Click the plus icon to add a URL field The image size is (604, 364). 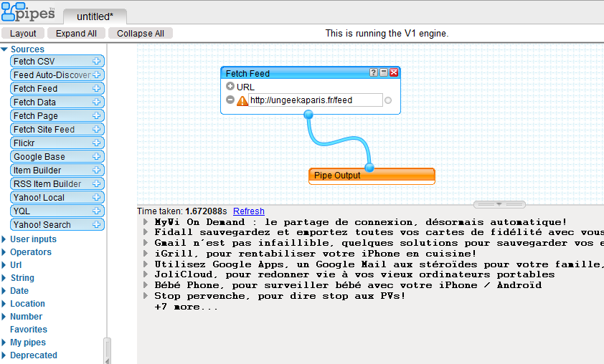[230, 87]
